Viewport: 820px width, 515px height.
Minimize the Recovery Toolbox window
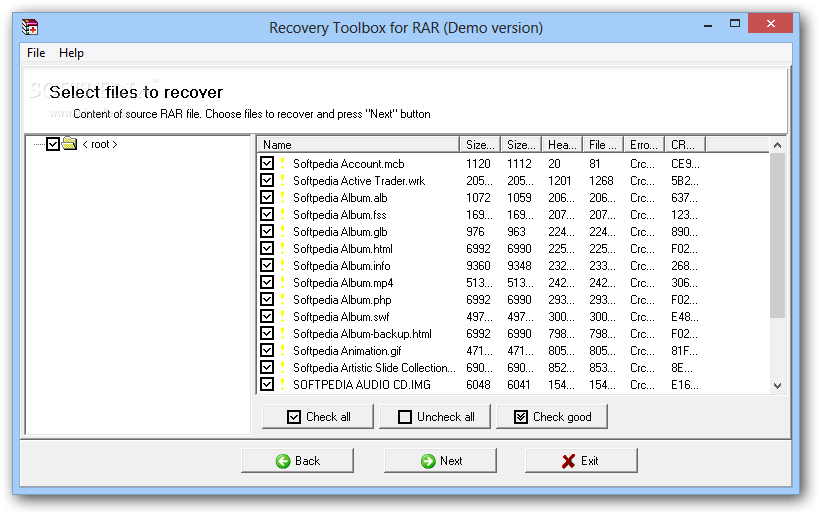click(x=708, y=24)
